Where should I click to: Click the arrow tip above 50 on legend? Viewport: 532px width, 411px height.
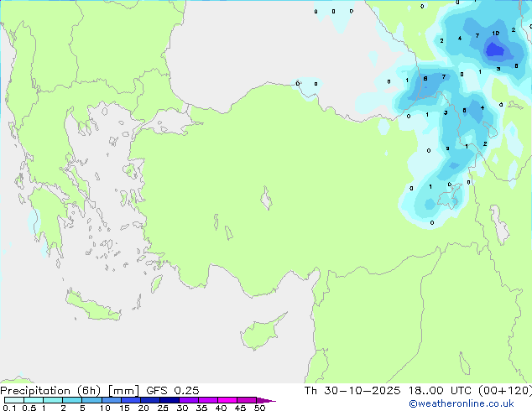click(x=266, y=400)
